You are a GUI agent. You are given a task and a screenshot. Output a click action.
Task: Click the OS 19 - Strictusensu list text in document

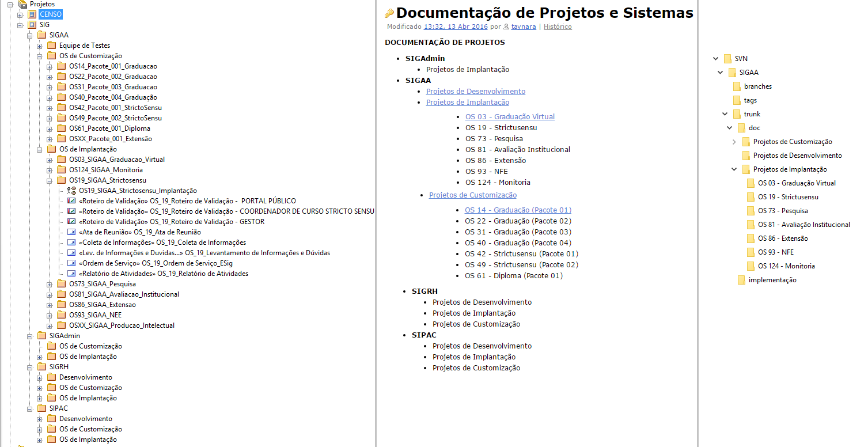coord(501,127)
